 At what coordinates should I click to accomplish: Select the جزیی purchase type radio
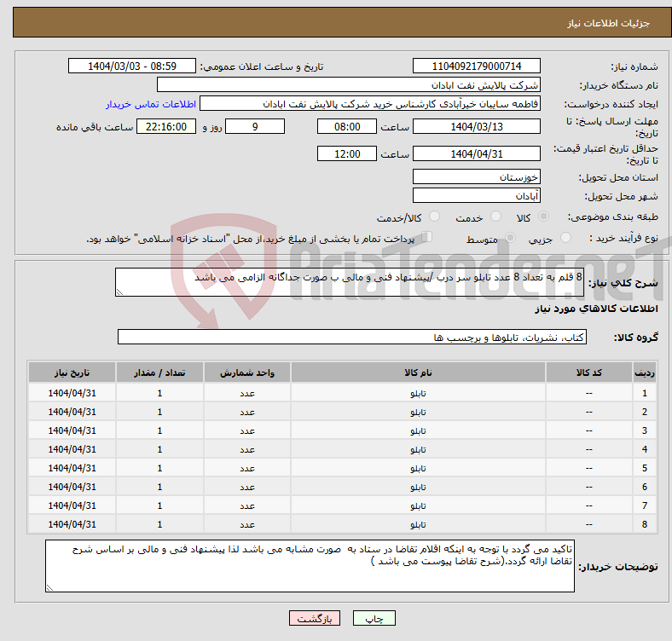tap(565, 238)
